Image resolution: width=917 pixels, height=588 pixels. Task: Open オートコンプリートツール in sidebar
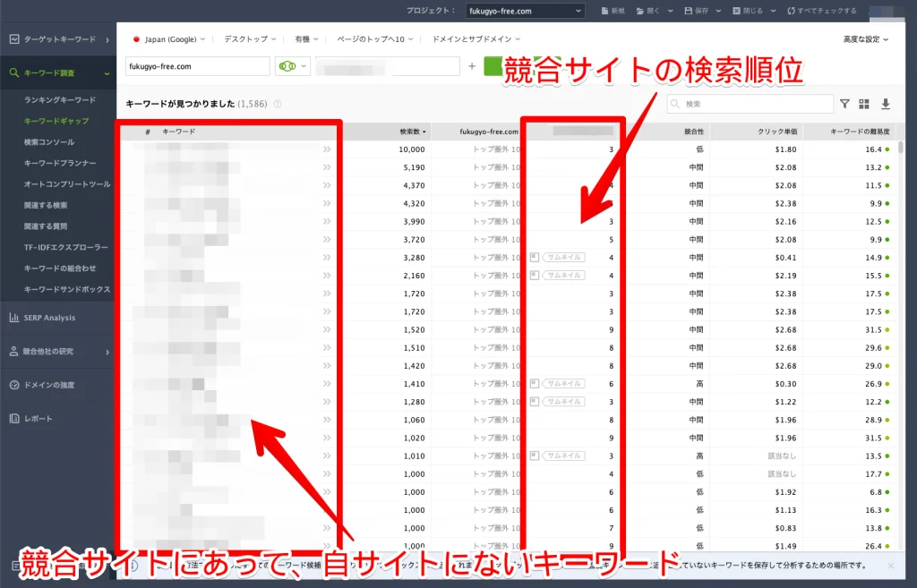tap(66, 184)
